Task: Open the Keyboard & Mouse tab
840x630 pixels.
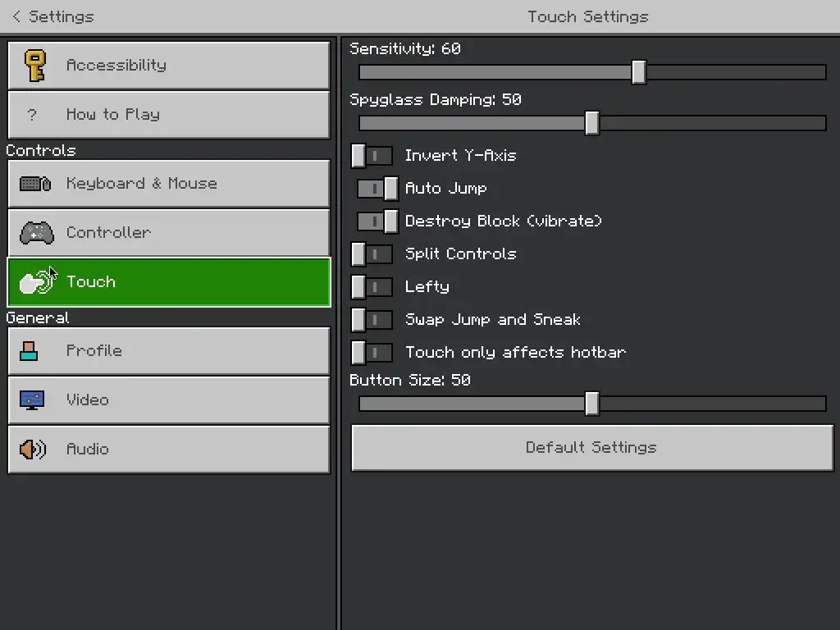Action: 168,184
